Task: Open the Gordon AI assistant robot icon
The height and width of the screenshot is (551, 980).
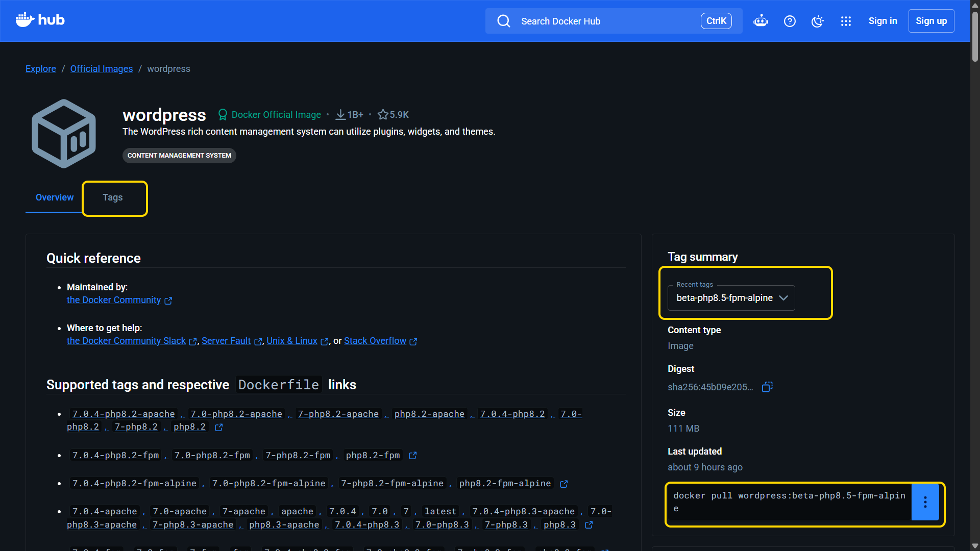Action: point(761,21)
